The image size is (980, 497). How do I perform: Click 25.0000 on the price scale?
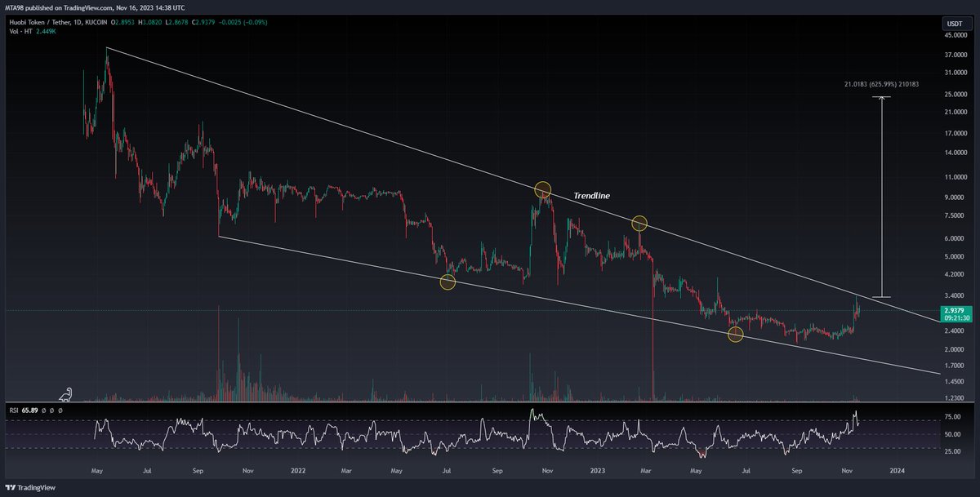pyautogui.click(x=956, y=95)
